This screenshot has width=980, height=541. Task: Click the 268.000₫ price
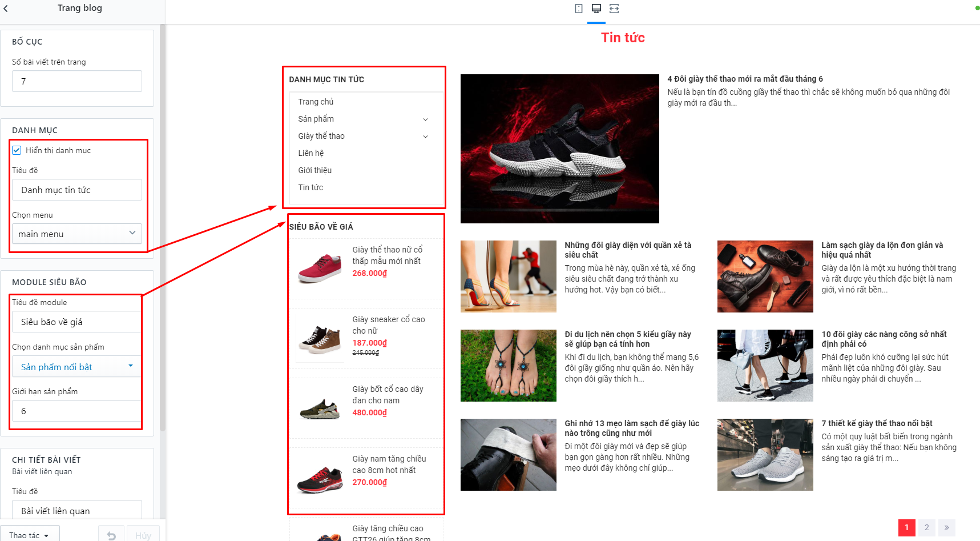click(x=370, y=273)
